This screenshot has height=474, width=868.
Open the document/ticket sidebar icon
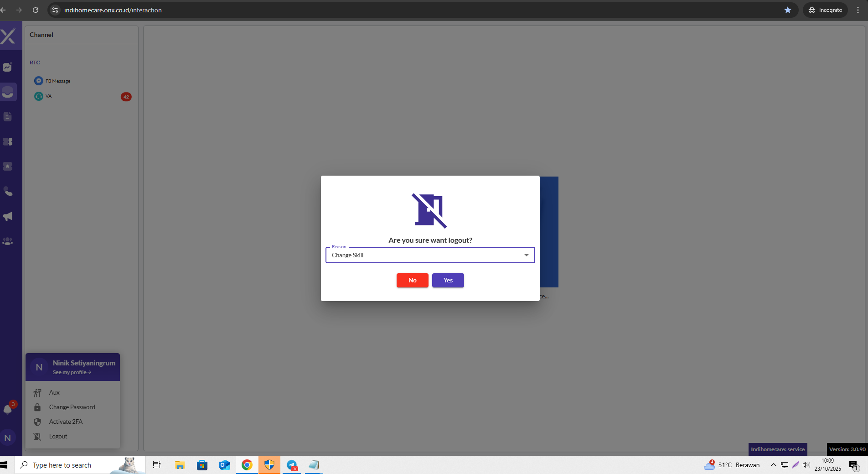(7, 117)
